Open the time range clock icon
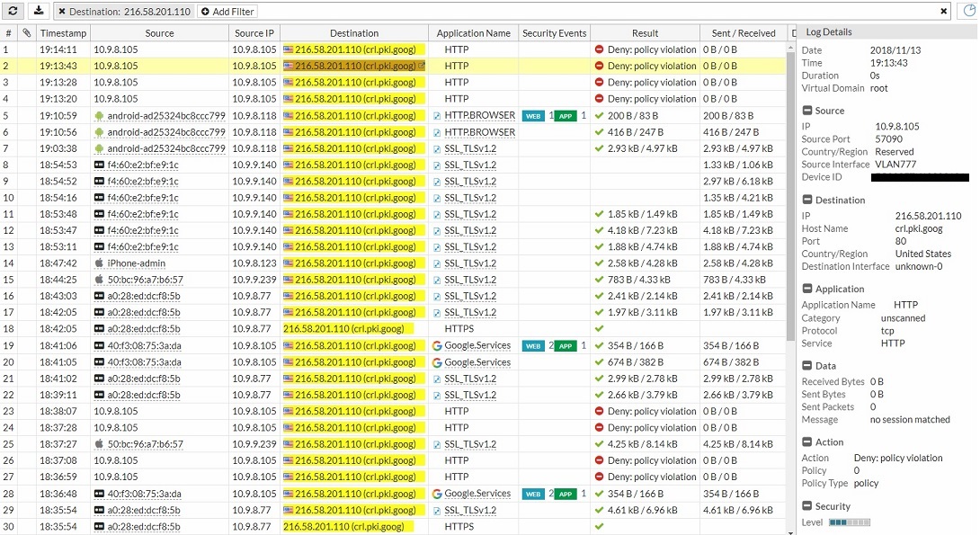 967,11
